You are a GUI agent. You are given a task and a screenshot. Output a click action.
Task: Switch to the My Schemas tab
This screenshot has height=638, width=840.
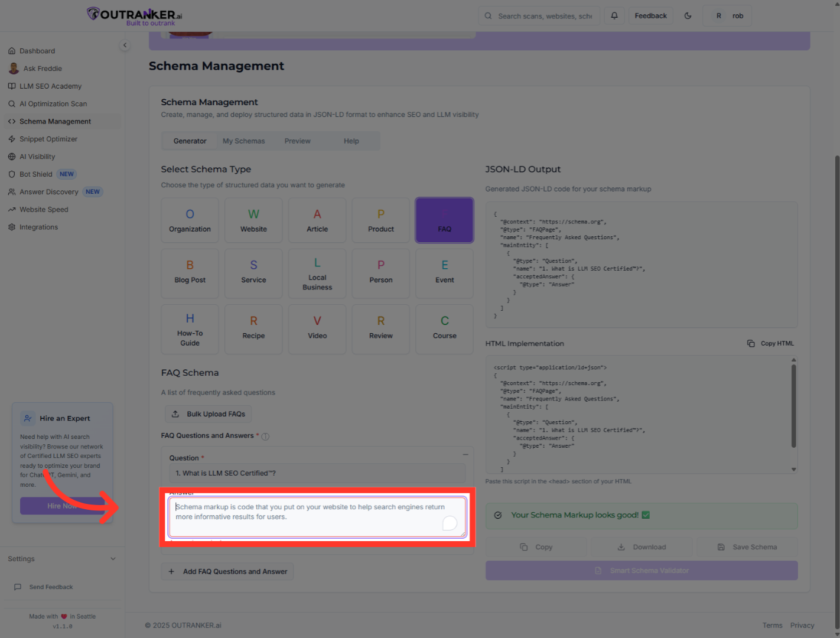click(x=244, y=141)
